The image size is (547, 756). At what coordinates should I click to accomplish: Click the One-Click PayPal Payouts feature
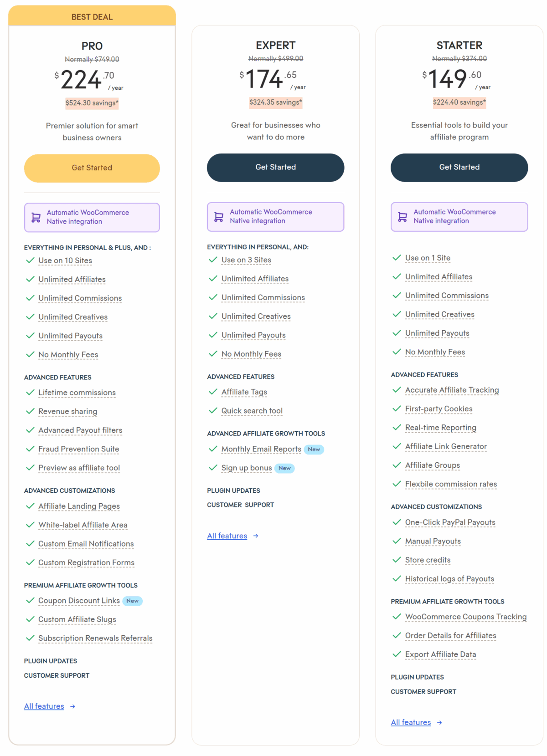tap(450, 522)
